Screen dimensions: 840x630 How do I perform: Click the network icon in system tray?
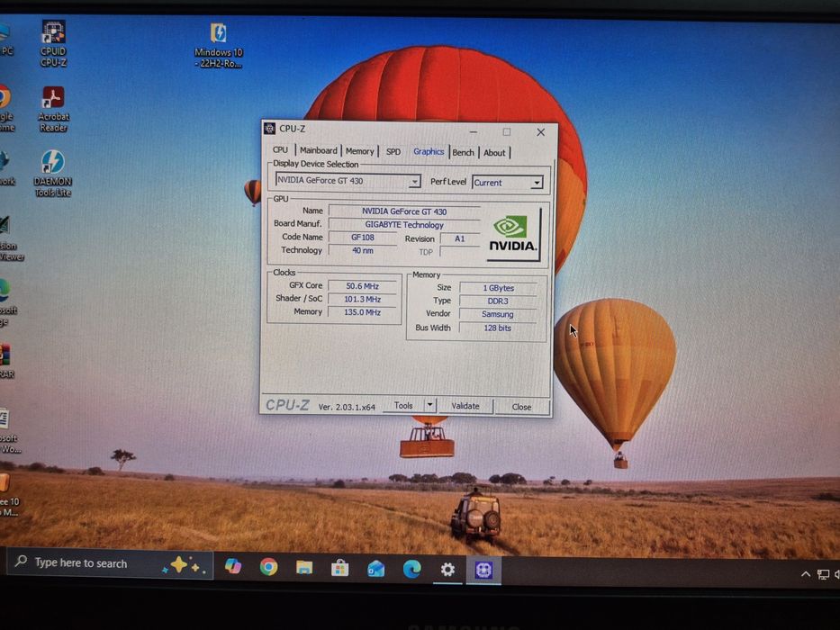pos(823,575)
